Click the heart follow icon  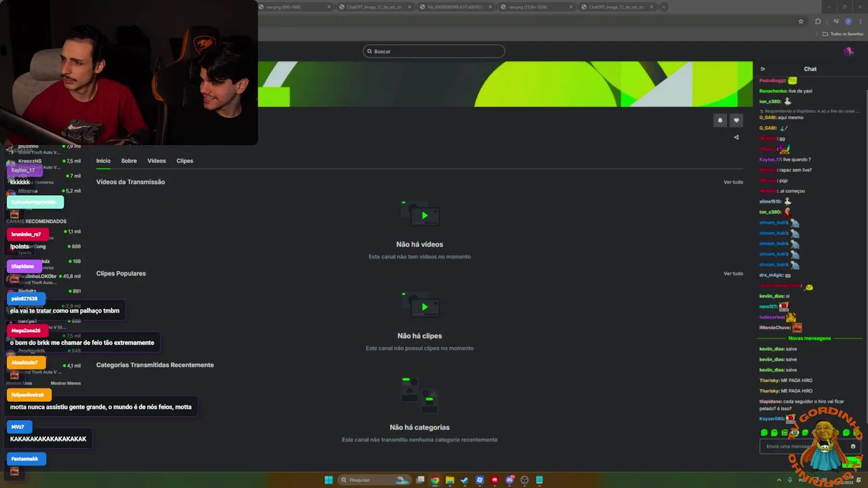[736, 121]
